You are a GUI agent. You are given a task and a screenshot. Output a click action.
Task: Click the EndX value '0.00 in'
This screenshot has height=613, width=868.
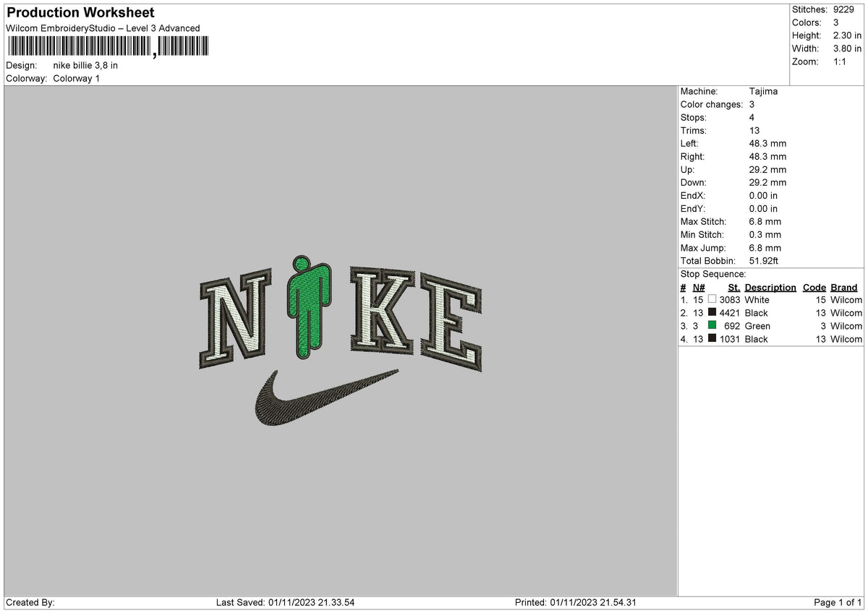[x=764, y=195]
